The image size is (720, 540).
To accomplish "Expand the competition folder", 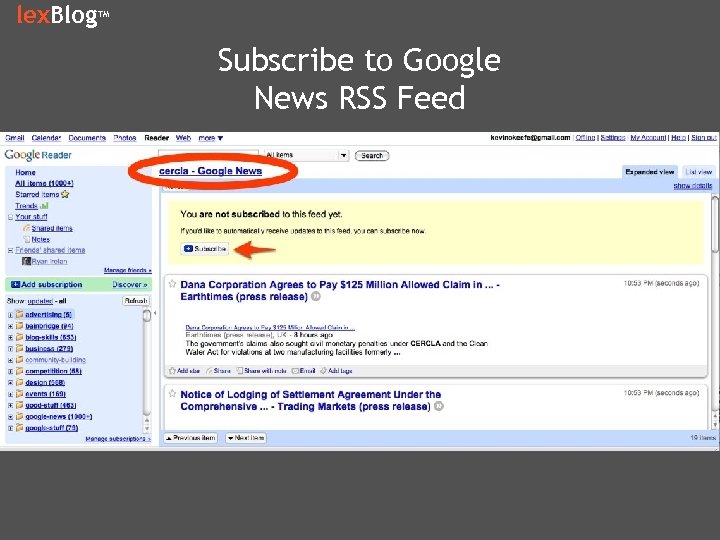I will 10,371.
